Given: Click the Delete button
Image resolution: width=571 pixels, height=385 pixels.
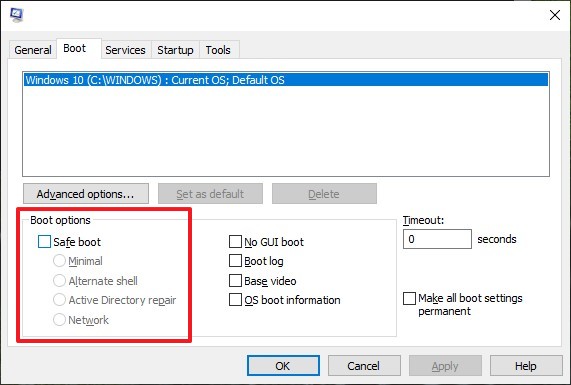Looking at the screenshot, I should tap(324, 194).
